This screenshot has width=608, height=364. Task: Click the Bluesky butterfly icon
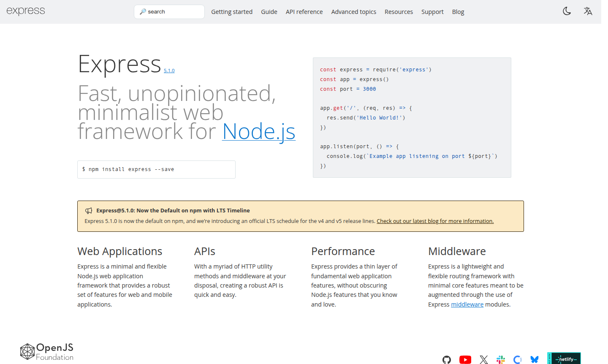point(535,359)
